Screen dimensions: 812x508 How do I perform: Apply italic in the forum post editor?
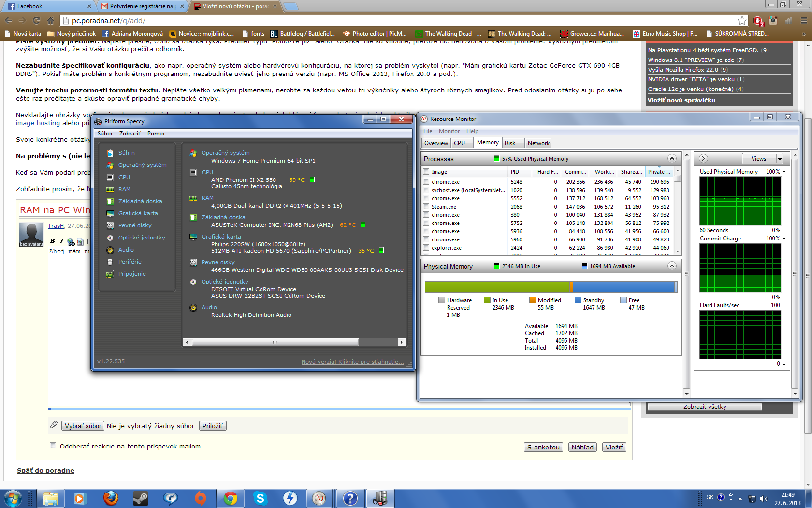[x=61, y=241]
